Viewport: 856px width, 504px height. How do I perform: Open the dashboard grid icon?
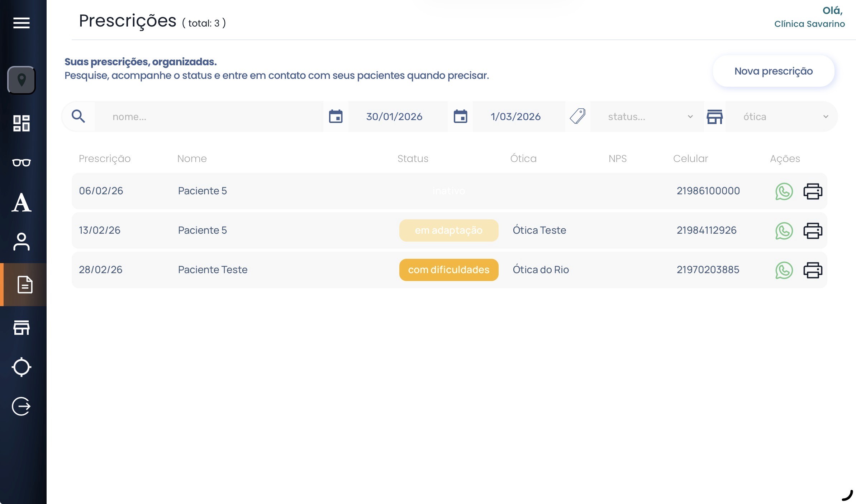pos(22,123)
